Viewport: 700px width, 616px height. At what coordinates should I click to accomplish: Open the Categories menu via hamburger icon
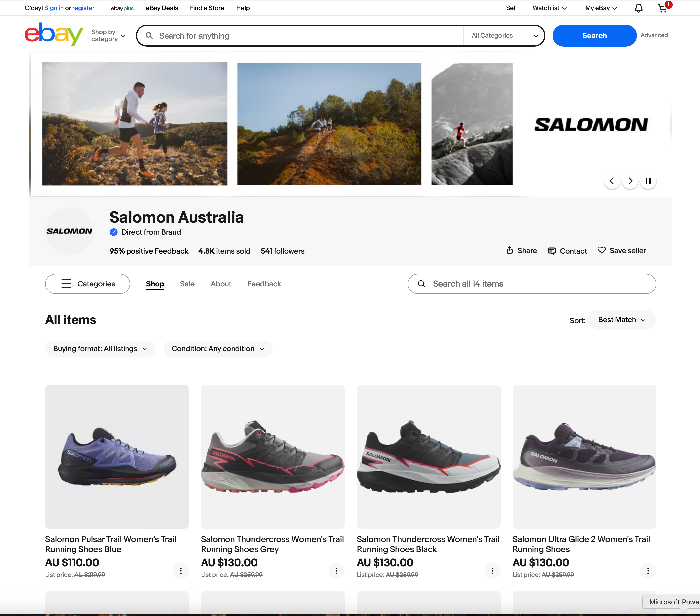point(66,284)
